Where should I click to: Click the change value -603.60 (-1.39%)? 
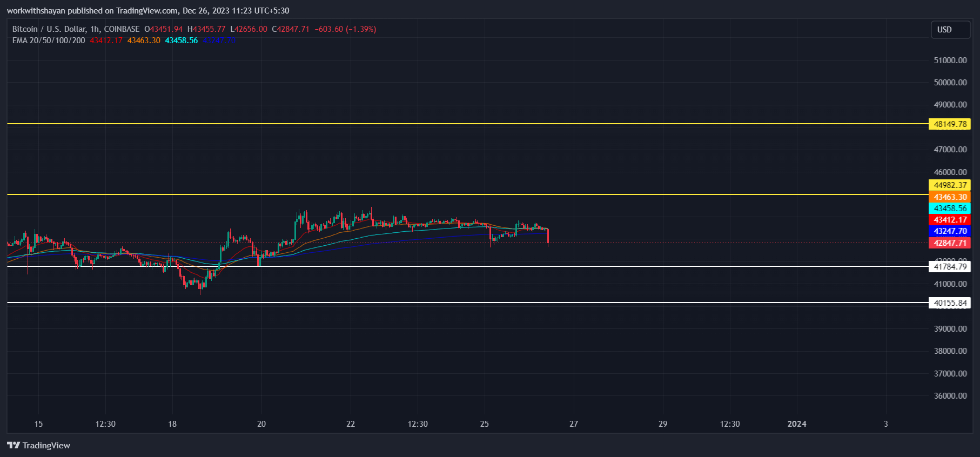pos(345,29)
